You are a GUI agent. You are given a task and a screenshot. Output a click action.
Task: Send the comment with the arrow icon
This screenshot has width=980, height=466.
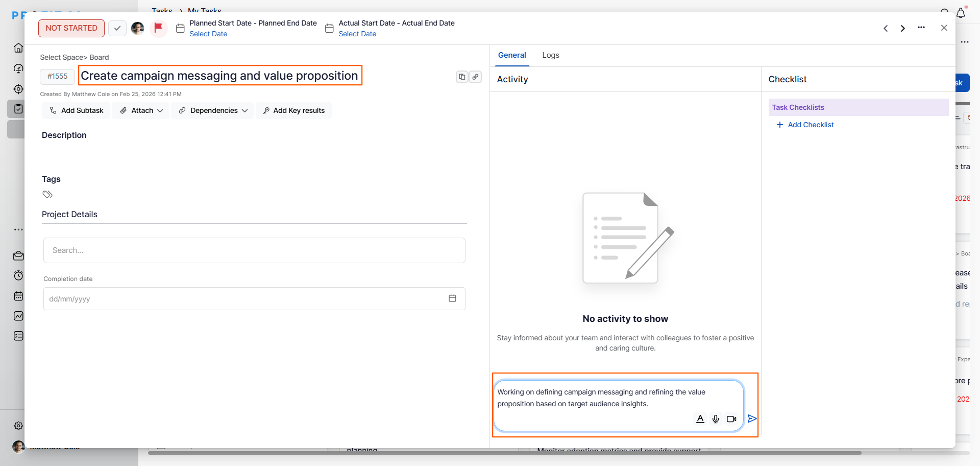[752, 418]
